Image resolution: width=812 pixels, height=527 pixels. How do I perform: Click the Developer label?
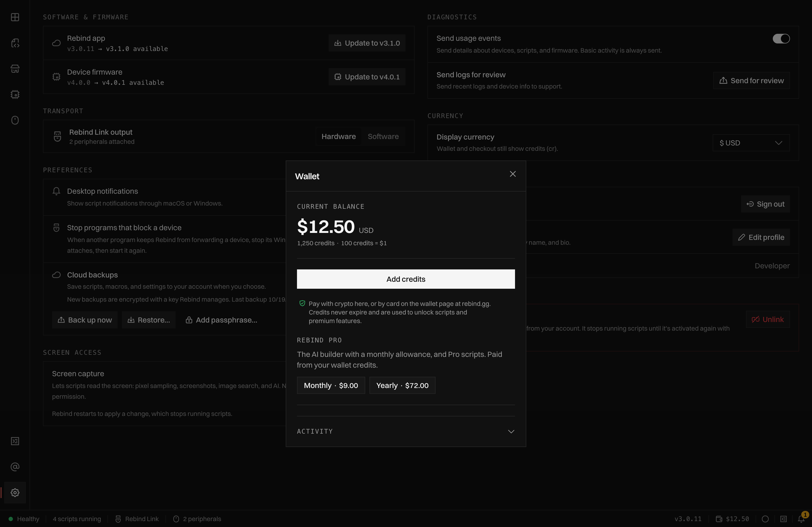(x=772, y=266)
